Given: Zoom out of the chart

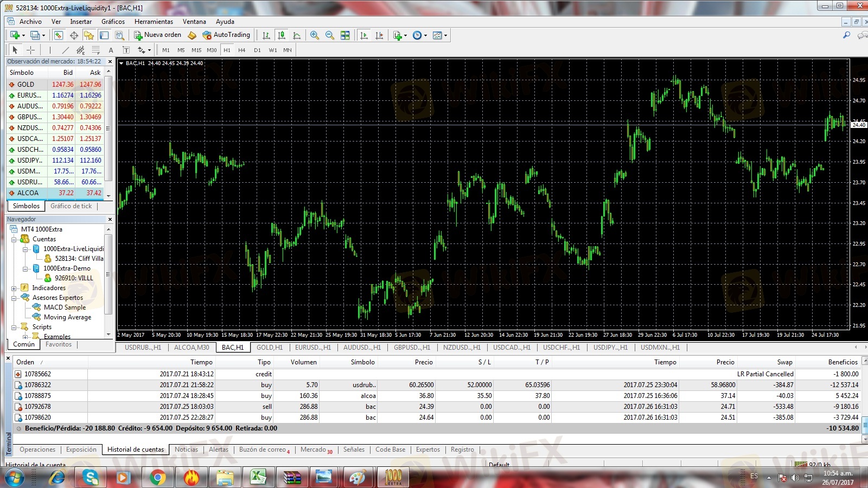Looking at the screenshot, I should click(x=329, y=35).
